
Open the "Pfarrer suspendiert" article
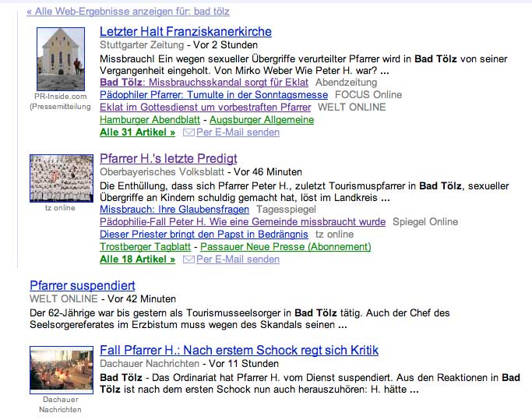[x=82, y=285]
